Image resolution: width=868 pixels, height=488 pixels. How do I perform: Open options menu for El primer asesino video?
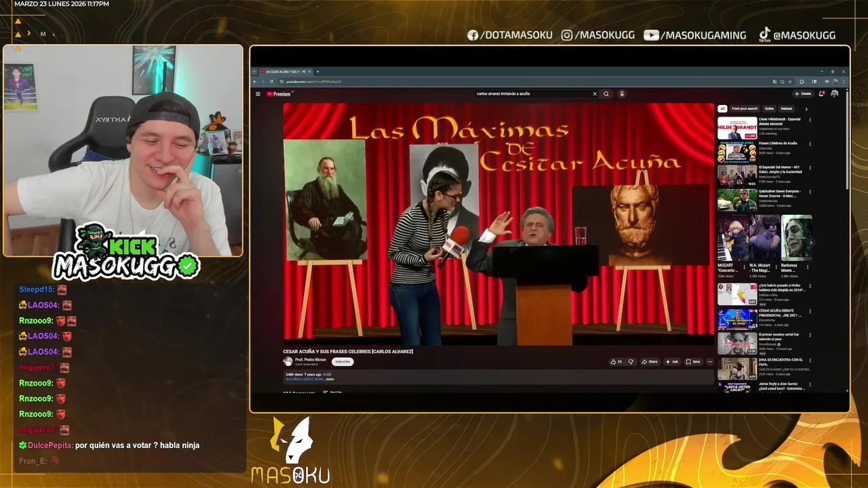point(810,336)
